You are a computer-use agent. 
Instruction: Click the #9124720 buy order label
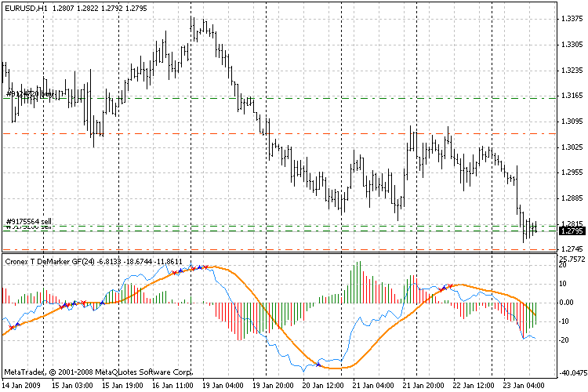pyautogui.click(x=30, y=94)
